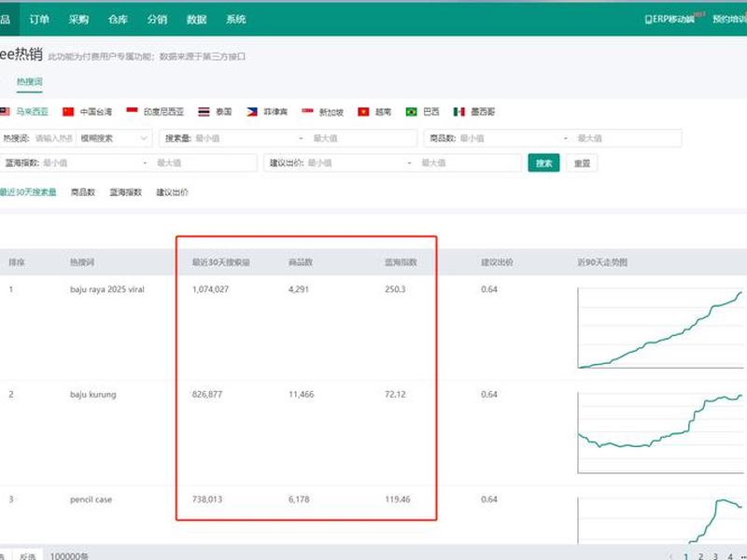Choose the 印度尼西亚 site label
The height and width of the screenshot is (560, 747).
[x=163, y=111]
